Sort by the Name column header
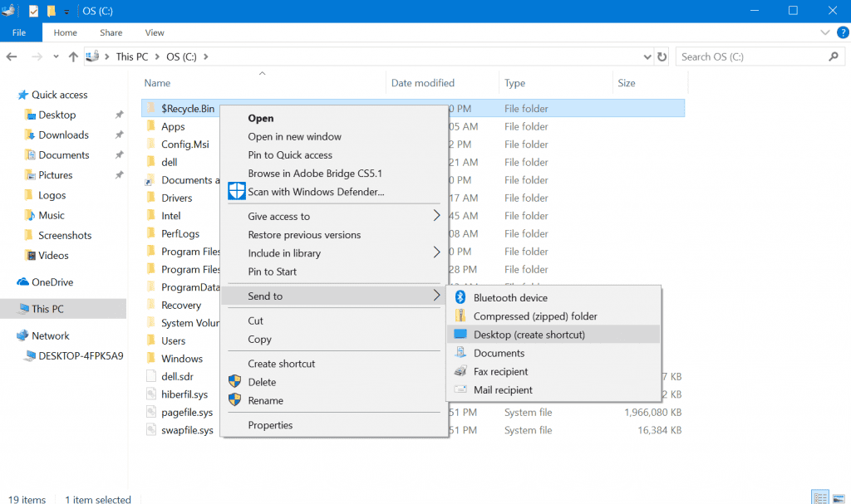 click(157, 83)
